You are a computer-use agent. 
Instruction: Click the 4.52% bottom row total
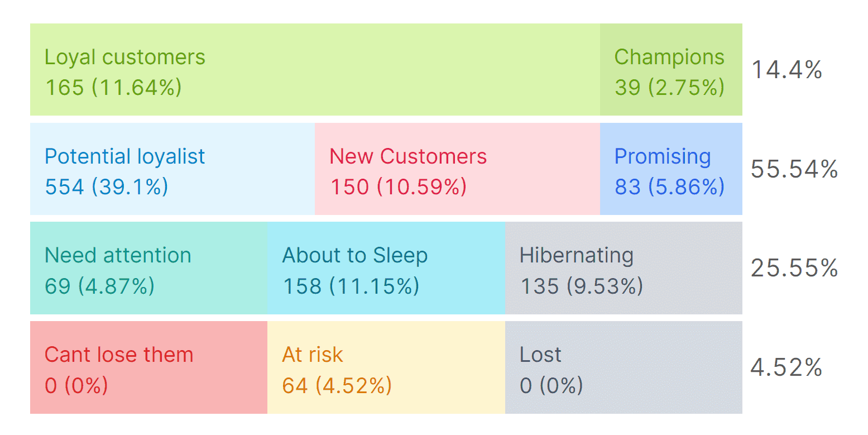(x=787, y=367)
